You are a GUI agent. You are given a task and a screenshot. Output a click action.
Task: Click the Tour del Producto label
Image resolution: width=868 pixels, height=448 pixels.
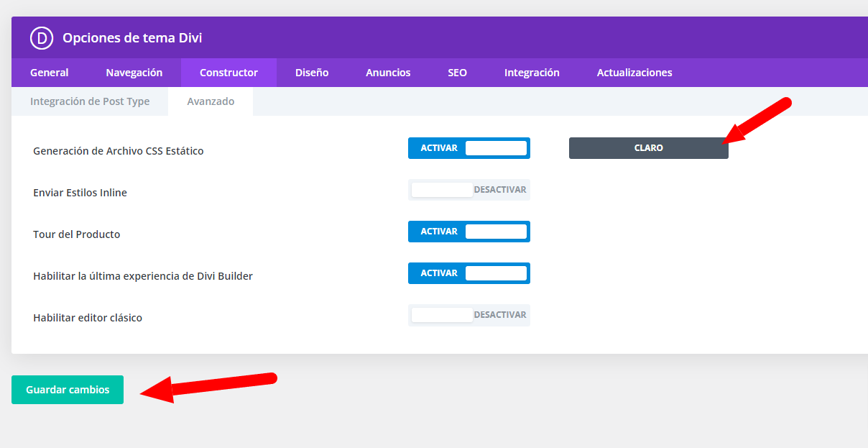click(77, 234)
